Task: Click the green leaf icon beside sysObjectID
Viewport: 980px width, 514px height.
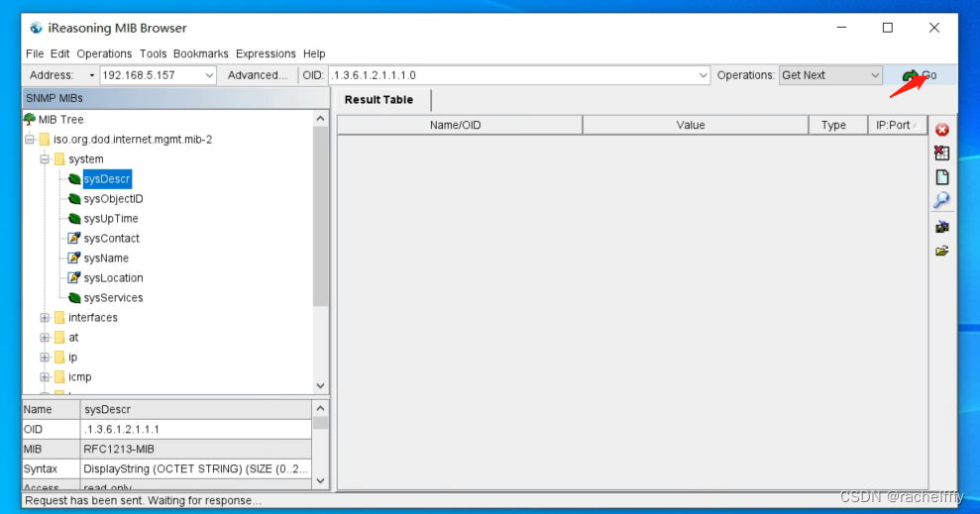Action: [74, 199]
